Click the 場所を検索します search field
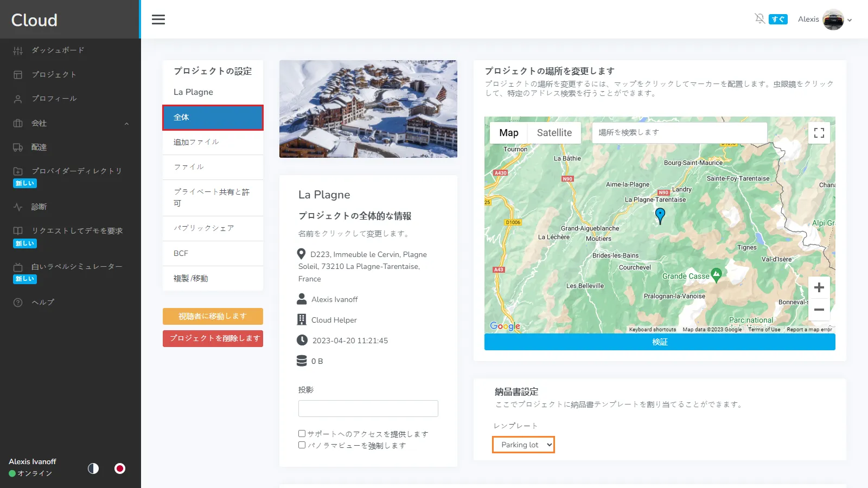 tap(679, 132)
